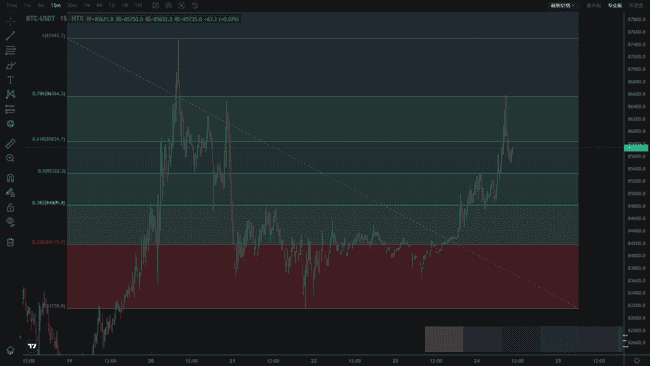Open the emoji icons tool

click(x=10, y=124)
